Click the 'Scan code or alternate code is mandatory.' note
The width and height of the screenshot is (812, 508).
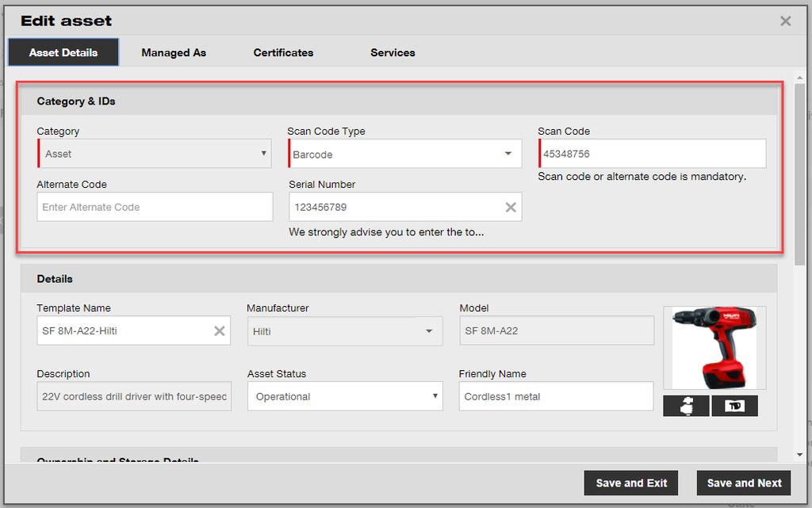[x=642, y=177]
